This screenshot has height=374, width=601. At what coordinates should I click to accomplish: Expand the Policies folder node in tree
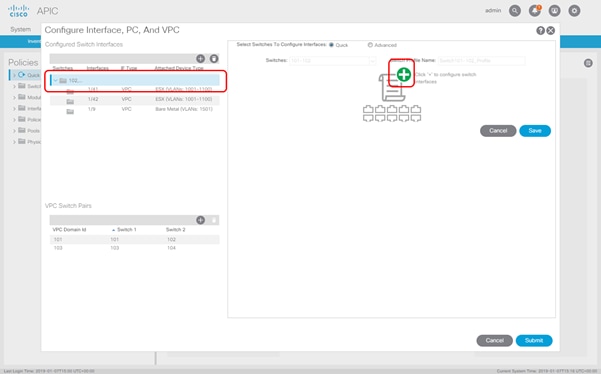[x=14, y=120]
